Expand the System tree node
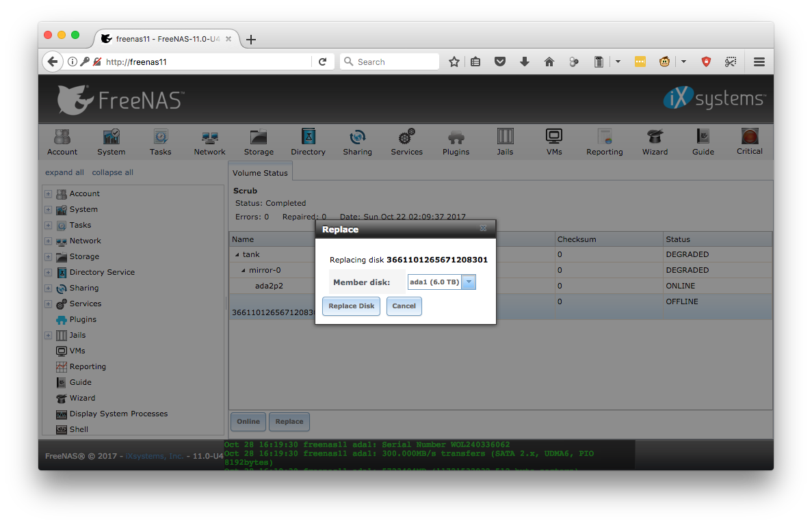The width and height of the screenshot is (812, 525). 48,209
